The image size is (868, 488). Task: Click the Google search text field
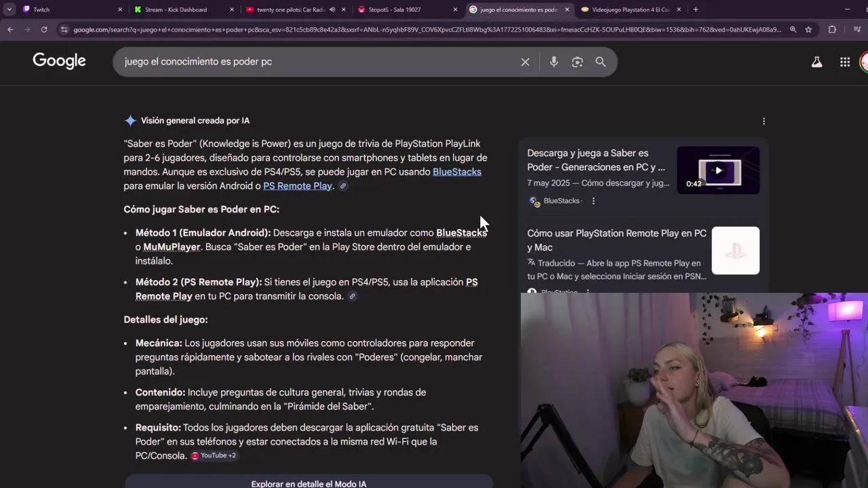point(319,62)
